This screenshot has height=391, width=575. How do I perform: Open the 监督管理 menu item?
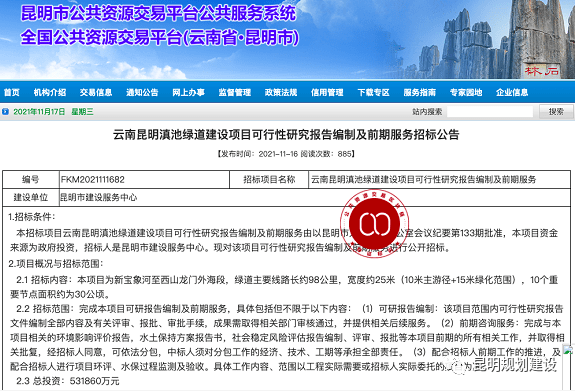(x=234, y=92)
